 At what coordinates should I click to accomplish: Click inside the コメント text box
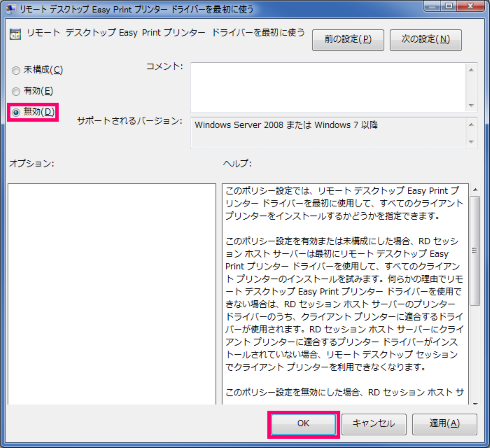328,87
